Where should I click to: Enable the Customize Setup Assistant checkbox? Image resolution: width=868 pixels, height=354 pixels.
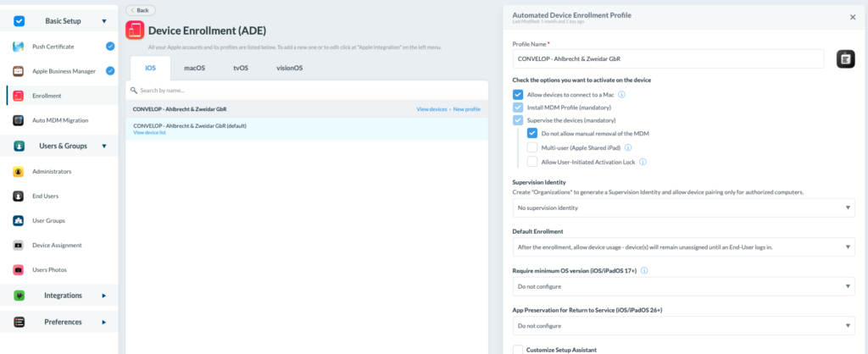click(518, 350)
